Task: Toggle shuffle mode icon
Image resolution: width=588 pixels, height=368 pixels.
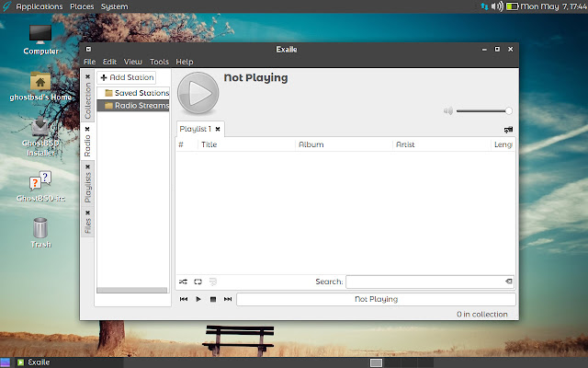Action: pyautogui.click(x=183, y=282)
